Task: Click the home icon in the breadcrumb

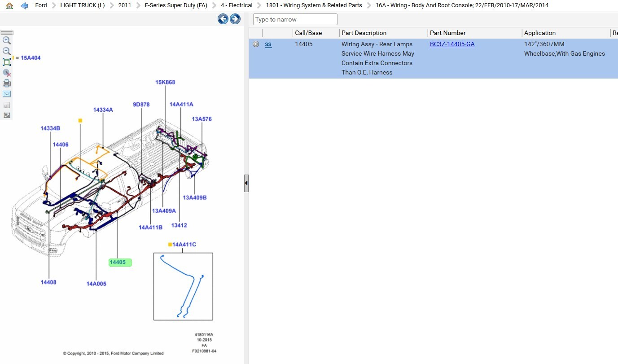Action: coord(9,6)
